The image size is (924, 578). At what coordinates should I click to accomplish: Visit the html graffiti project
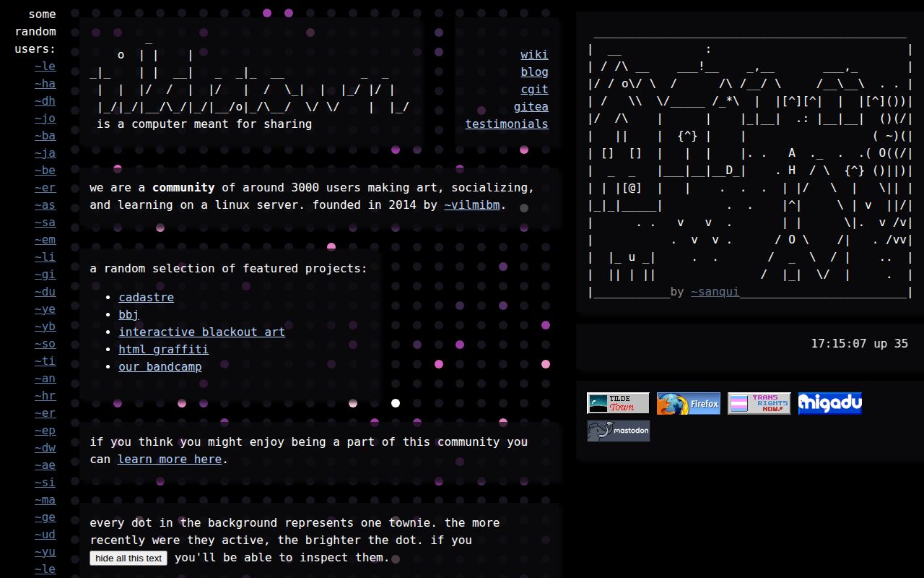163,350
